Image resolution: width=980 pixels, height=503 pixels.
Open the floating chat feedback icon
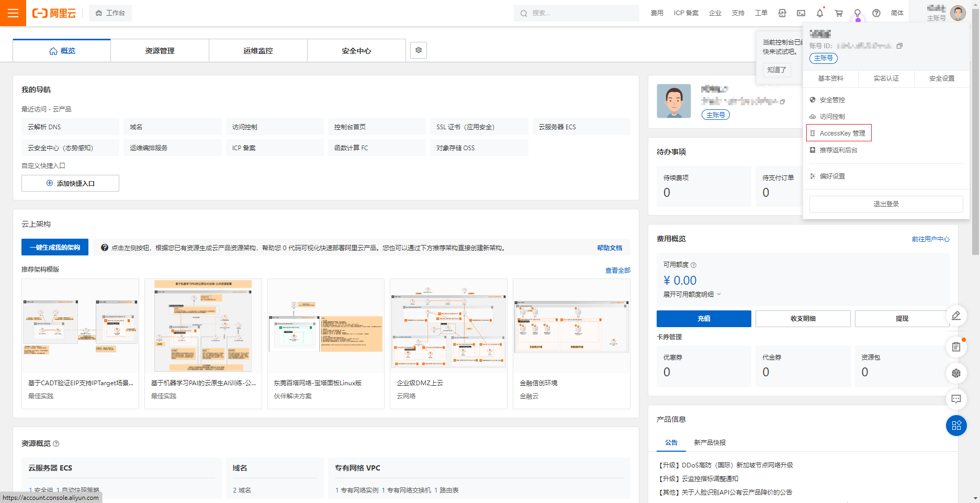[x=956, y=399]
